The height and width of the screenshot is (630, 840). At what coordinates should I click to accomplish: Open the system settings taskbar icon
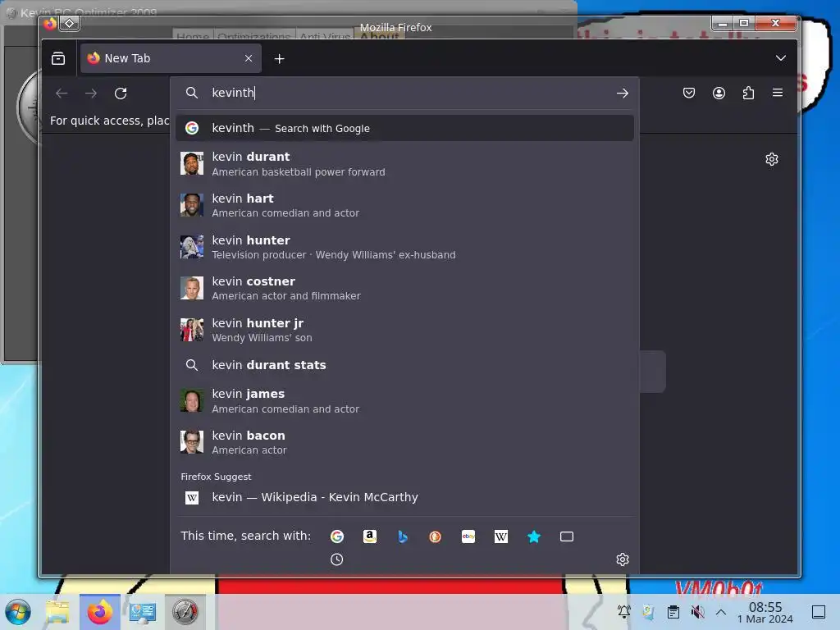tap(143, 612)
